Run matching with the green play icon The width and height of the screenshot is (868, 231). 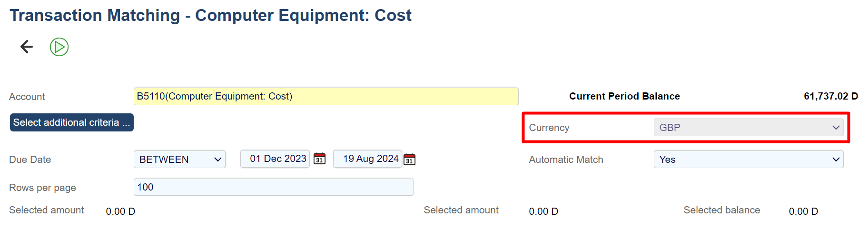click(59, 47)
